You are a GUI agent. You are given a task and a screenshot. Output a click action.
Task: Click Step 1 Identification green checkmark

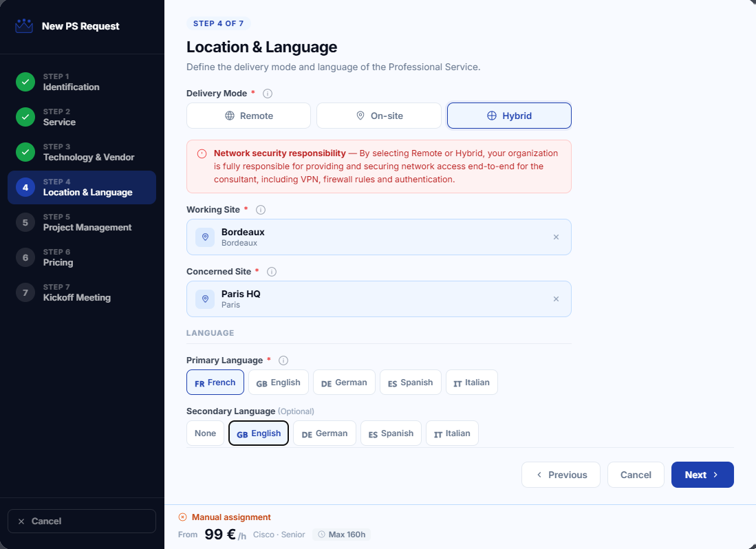25,82
